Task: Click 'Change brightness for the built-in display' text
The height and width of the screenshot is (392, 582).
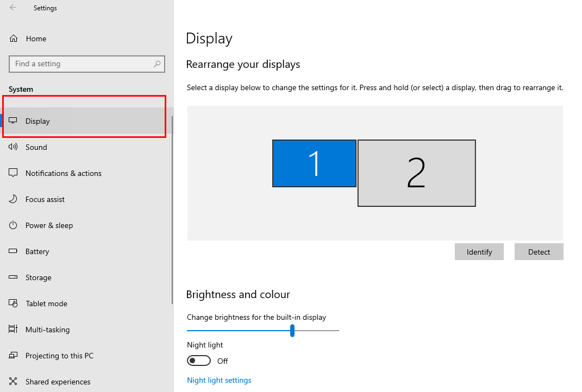Action: (x=256, y=317)
